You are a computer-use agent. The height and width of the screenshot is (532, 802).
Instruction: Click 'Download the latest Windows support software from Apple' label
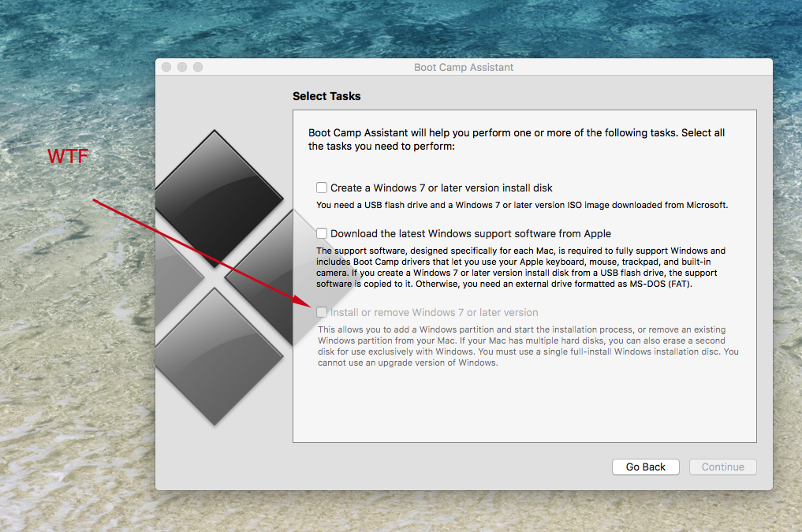(x=471, y=233)
